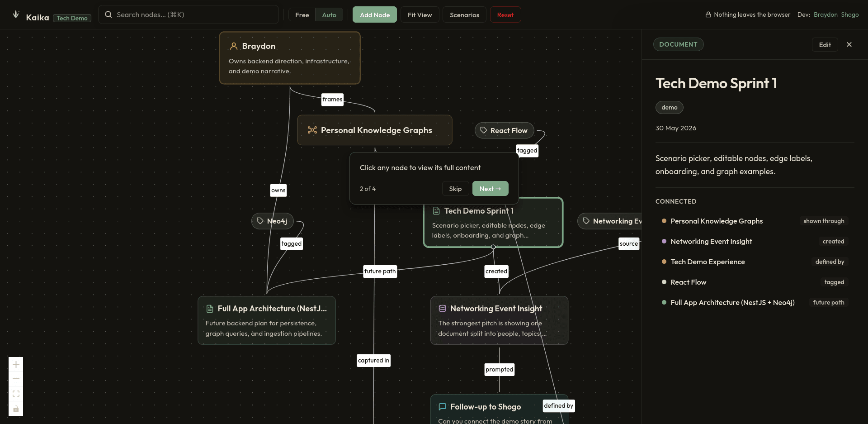
Task: Click the search magnifier icon
Action: point(108,14)
